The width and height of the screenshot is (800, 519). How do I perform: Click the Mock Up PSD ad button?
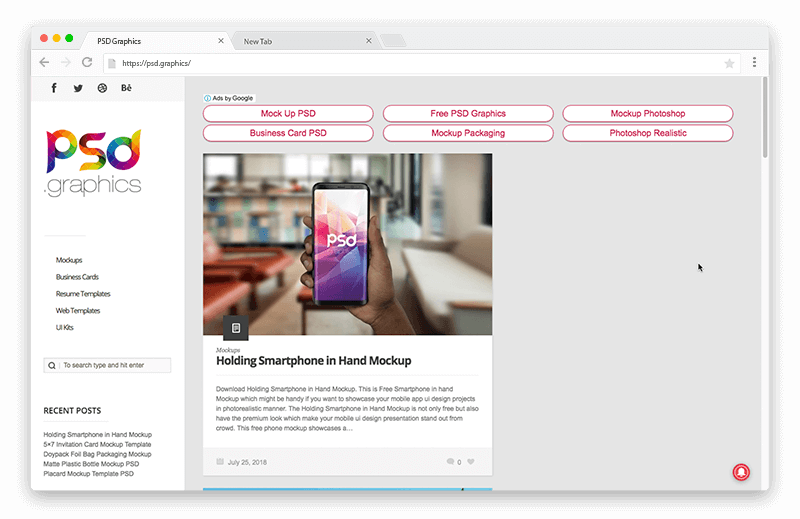[x=288, y=113]
